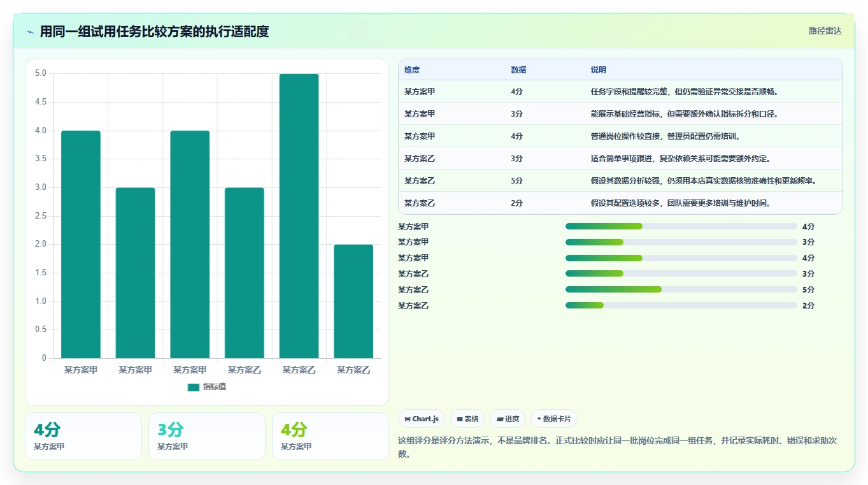Click the 3分 data card
Viewport: 868px width, 485px height.
tap(206, 436)
